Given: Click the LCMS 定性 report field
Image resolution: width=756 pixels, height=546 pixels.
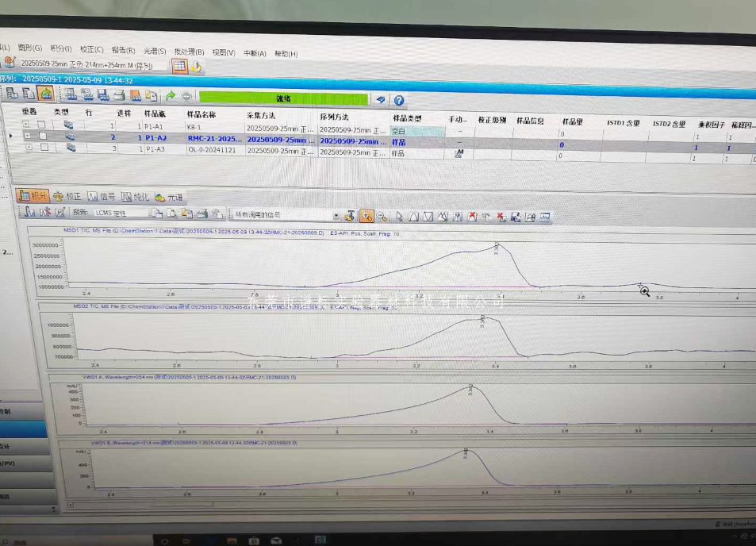Looking at the screenshot, I should (x=119, y=213).
